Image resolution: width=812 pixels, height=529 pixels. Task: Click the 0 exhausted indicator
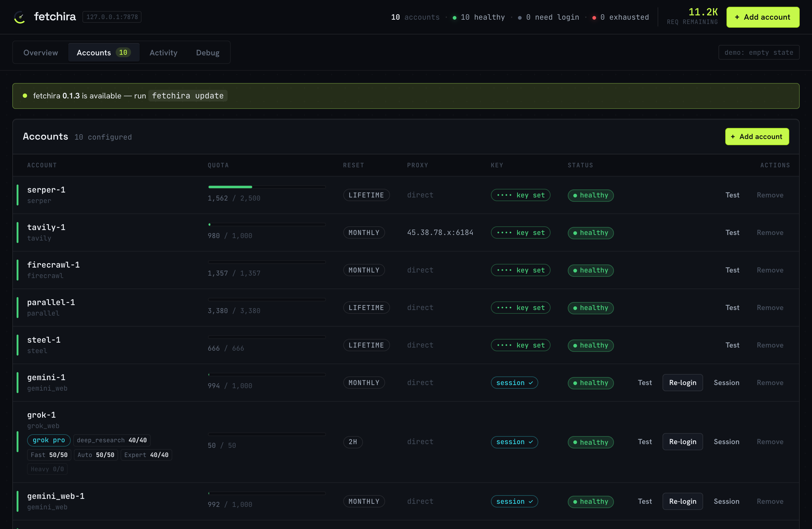pos(621,17)
